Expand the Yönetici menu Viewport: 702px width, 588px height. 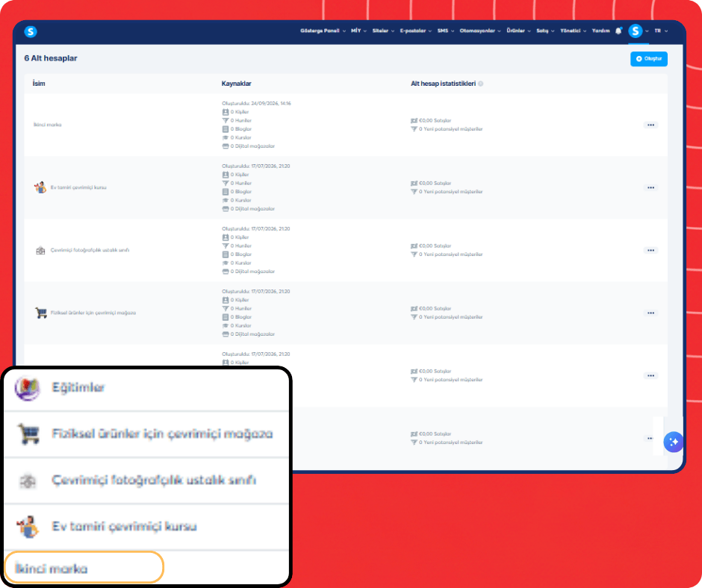[x=573, y=31]
